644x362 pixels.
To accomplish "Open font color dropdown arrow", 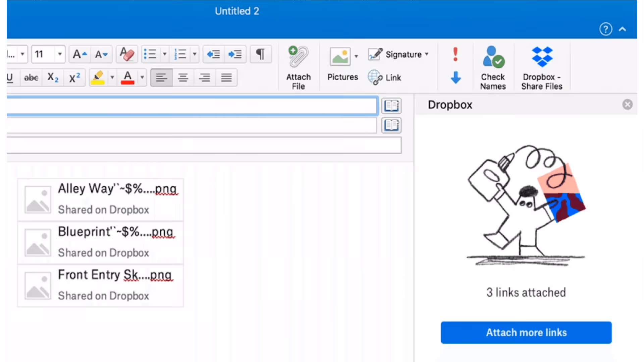I will [x=142, y=77].
